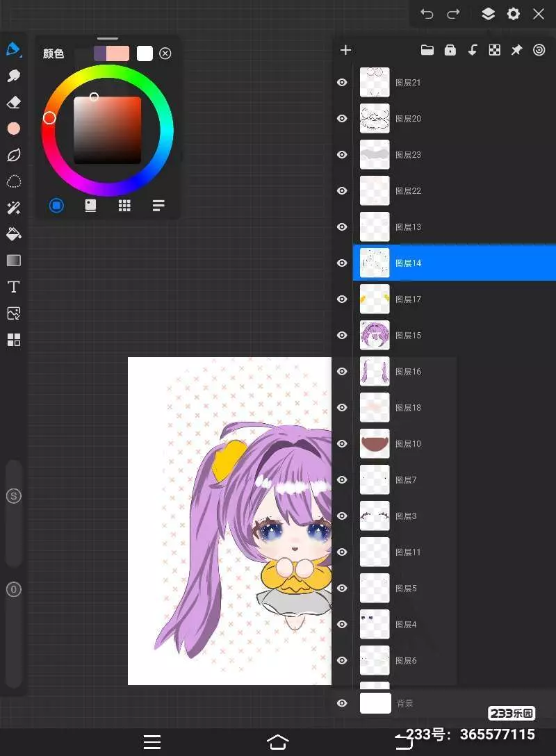Adjust the hue ring handle
The width and height of the screenshot is (556, 756).
pos(49,118)
